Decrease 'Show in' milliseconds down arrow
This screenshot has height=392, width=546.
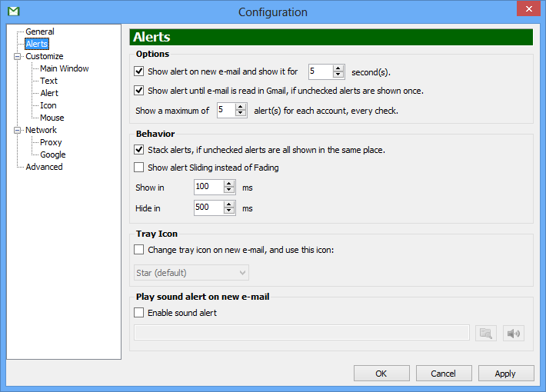(228, 191)
